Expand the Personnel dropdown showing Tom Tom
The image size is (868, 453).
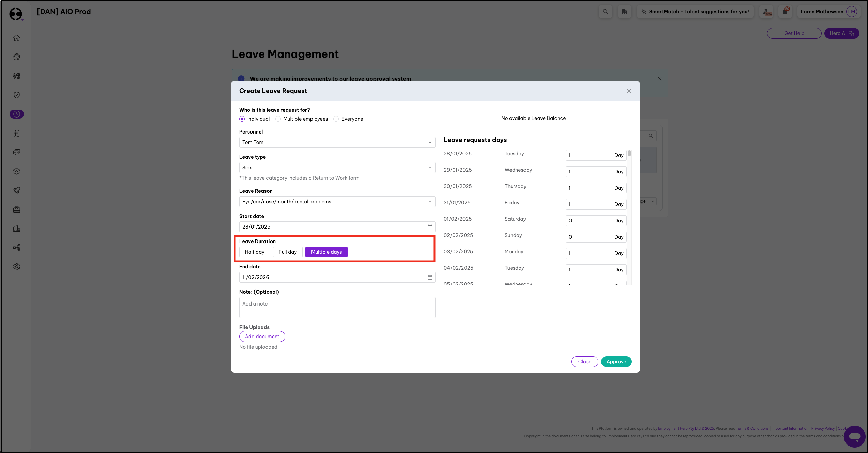tap(337, 142)
